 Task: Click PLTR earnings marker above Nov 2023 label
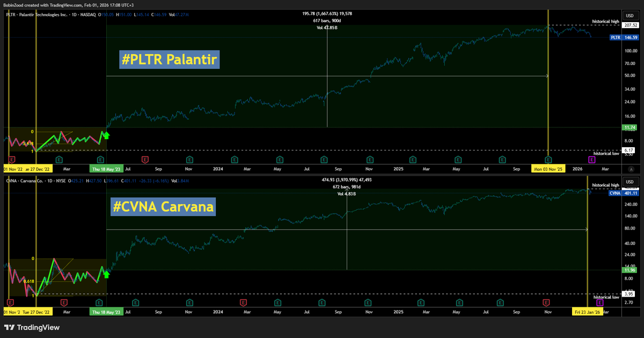[x=190, y=160]
